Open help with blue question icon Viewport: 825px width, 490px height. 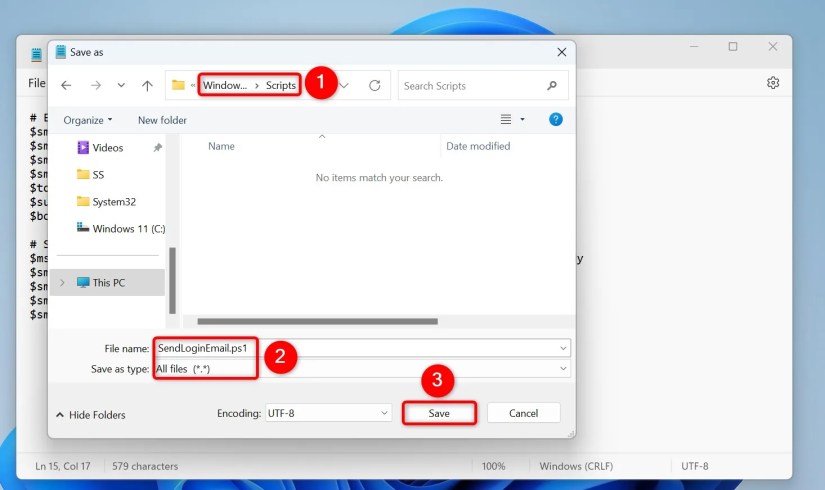click(556, 119)
